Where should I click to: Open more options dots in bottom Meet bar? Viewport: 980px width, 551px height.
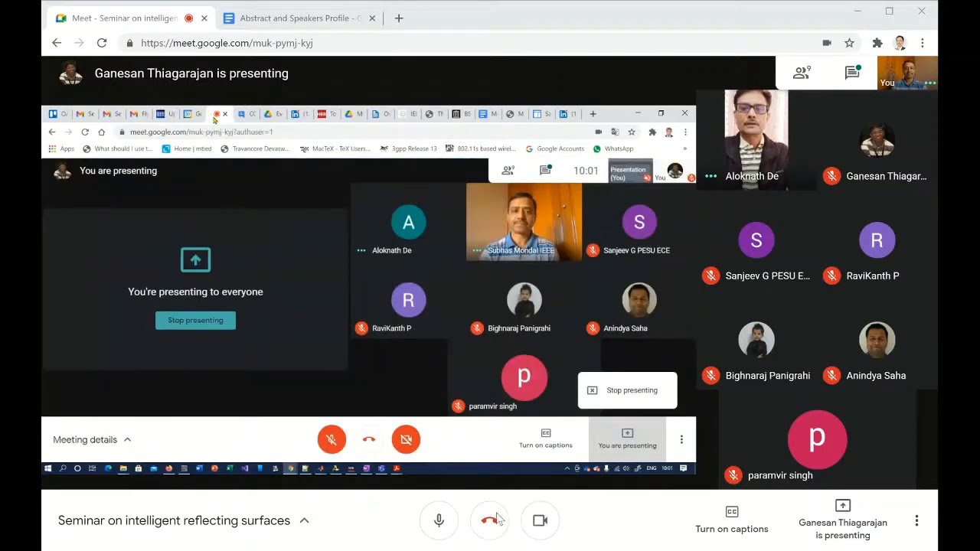pyautogui.click(x=916, y=520)
